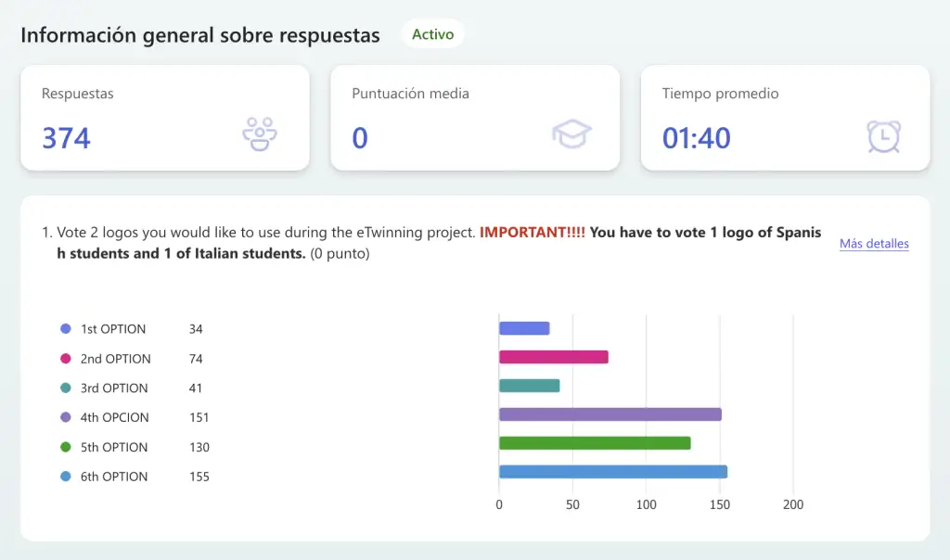Select the 2nd OPTION pink legend dot

point(65,359)
